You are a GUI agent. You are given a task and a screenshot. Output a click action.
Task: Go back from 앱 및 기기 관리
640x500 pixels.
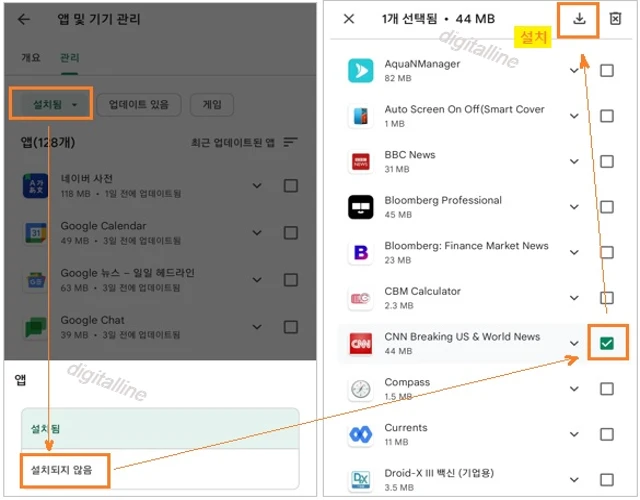pos(24,19)
